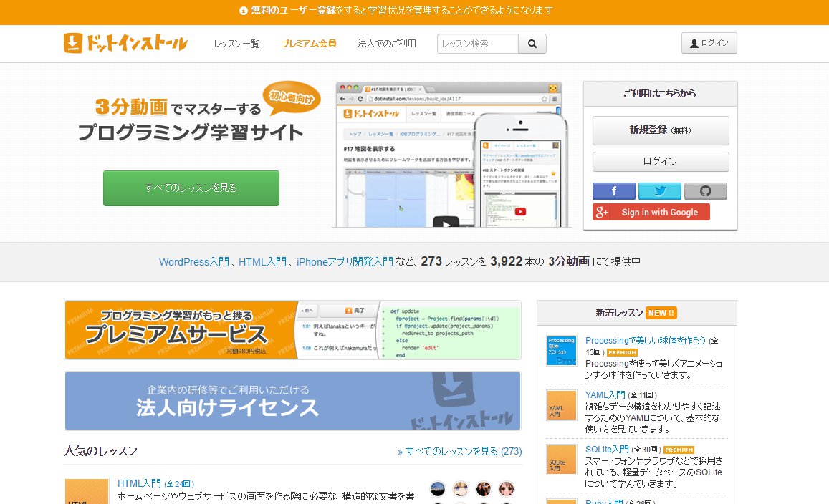This screenshot has height=504, width=829.
Task: Open » すべてのレッスンを見る (273) link
Action: tap(460, 451)
